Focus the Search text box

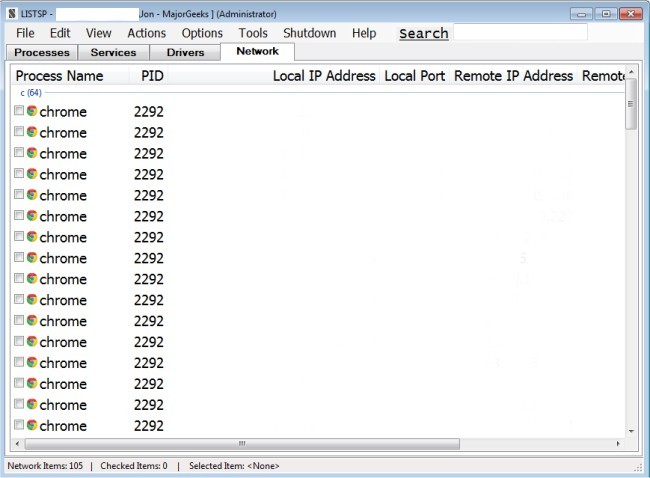click(x=520, y=32)
